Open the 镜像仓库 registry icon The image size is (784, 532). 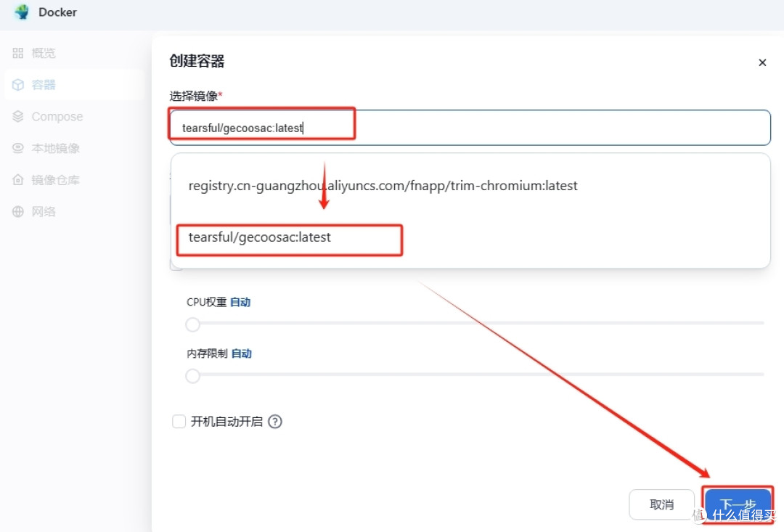pyautogui.click(x=17, y=179)
